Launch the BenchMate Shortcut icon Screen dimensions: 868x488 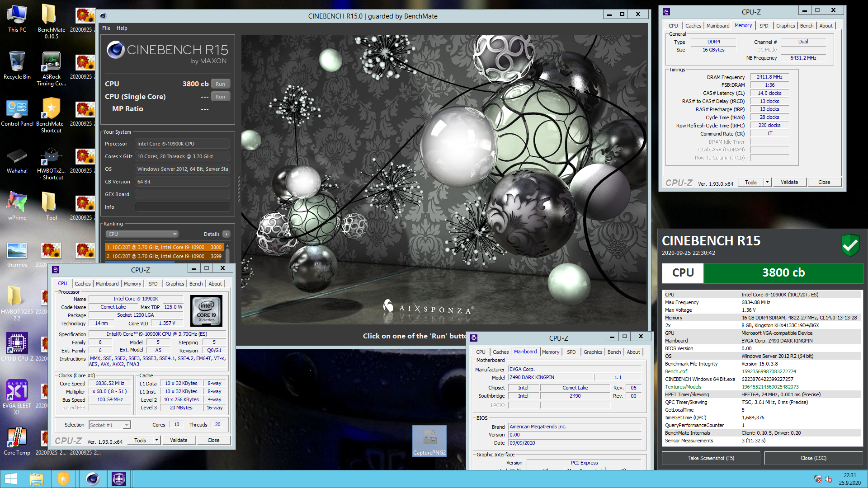[x=51, y=115]
